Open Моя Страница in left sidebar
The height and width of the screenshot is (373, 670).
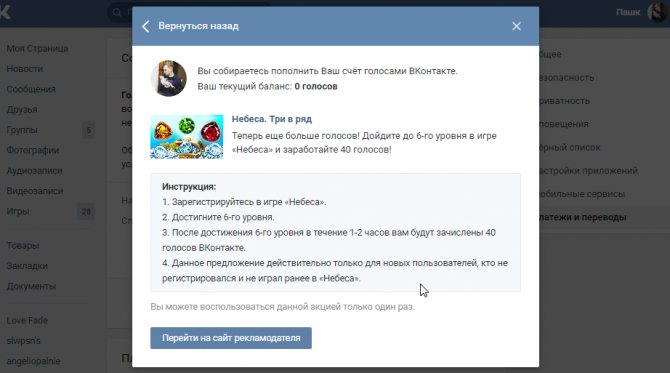tap(37, 48)
